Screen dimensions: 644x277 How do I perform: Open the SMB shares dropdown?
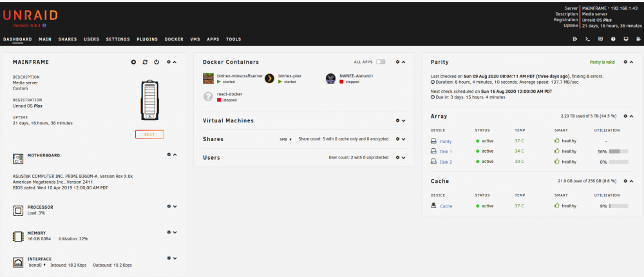[x=285, y=139]
